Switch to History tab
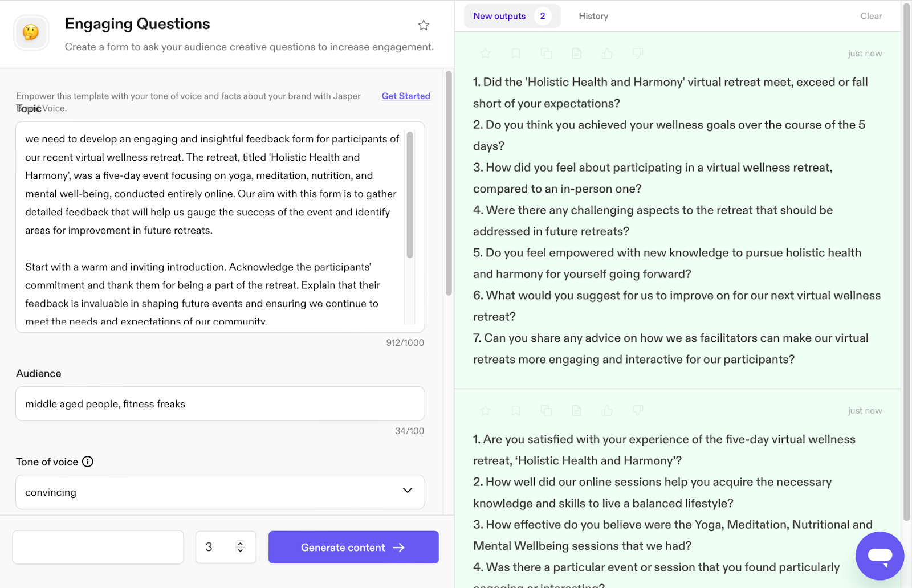The width and height of the screenshot is (912, 588). click(593, 16)
